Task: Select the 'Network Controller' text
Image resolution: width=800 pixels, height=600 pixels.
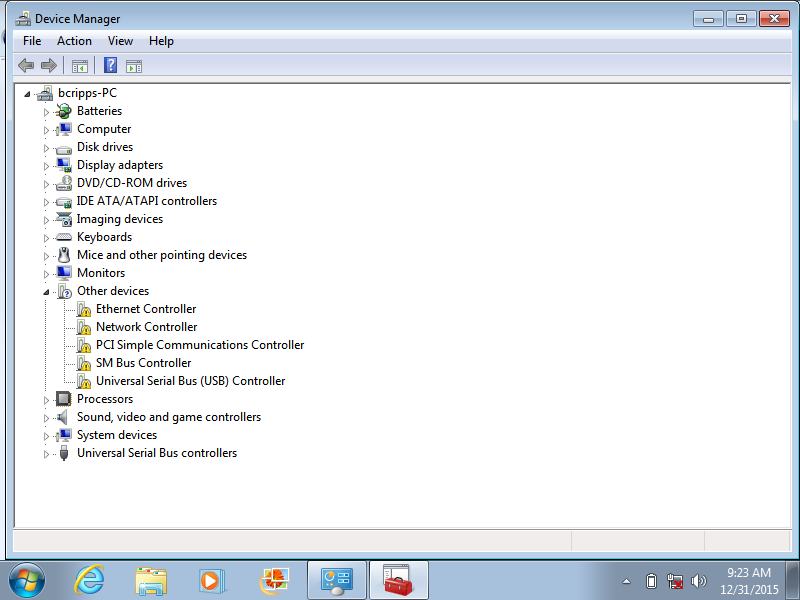Action: (146, 327)
